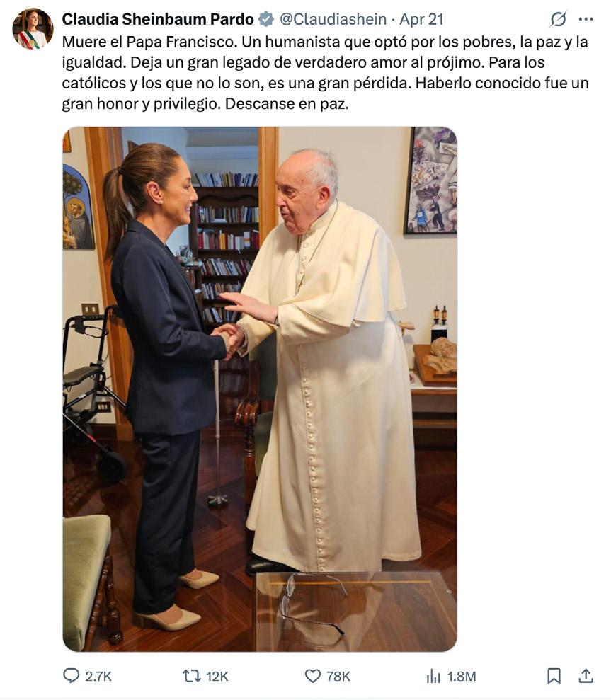Screen dimensions: 611x700
Task: Open the attached photo of the handshake
Action: point(260,389)
